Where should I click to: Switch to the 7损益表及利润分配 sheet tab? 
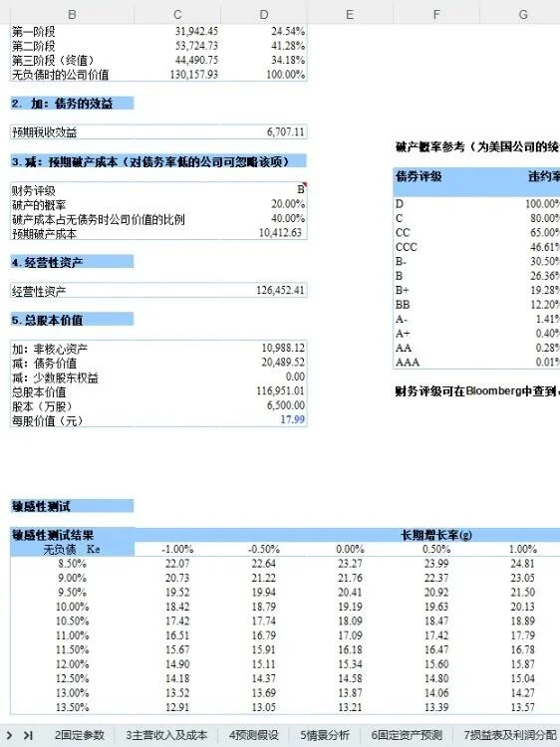(510, 735)
